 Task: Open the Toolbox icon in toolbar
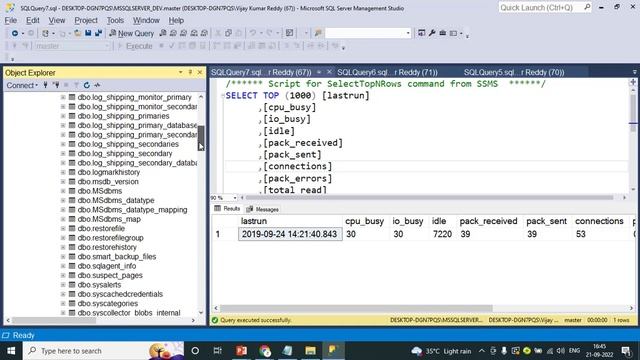(442, 33)
